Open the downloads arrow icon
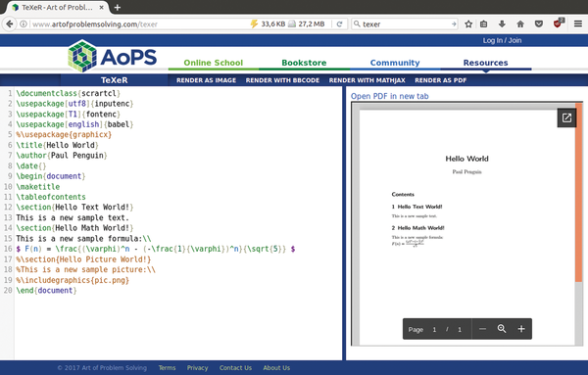588x375 pixels. [x=502, y=23]
